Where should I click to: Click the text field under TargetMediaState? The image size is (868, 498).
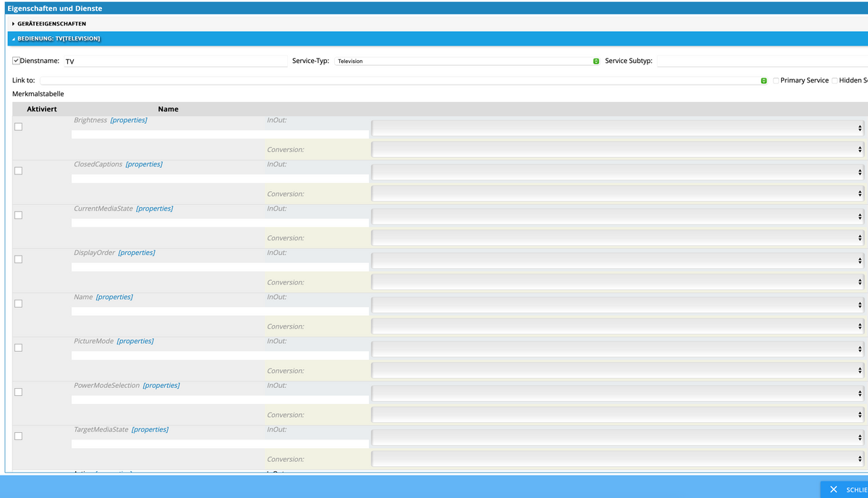point(220,444)
